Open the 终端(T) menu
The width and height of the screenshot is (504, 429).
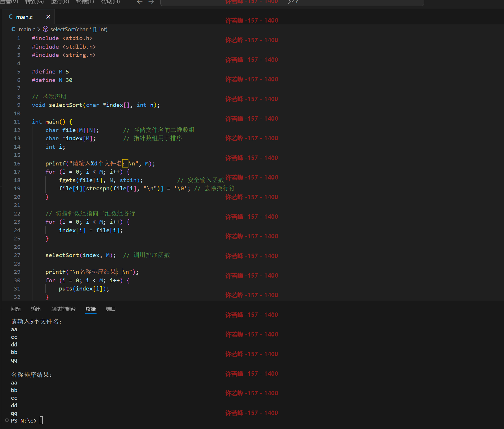coord(85,2)
